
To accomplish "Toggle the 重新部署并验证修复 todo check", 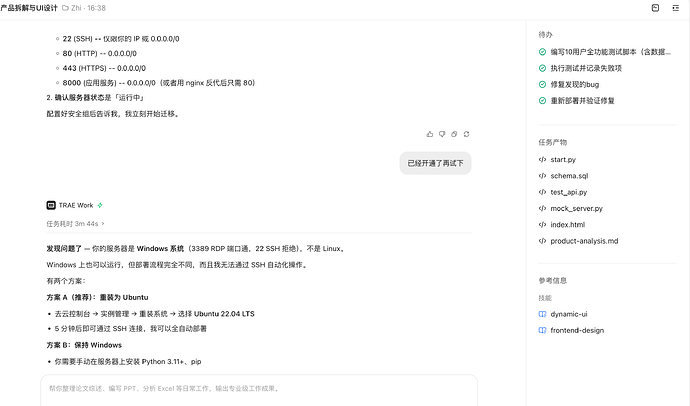I will pyautogui.click(x=542, y=101).
